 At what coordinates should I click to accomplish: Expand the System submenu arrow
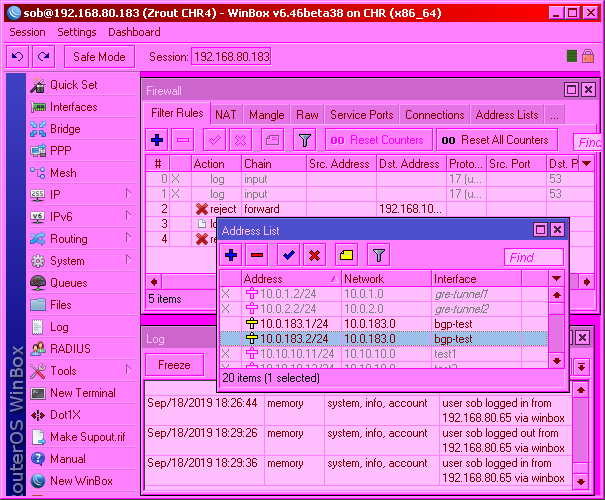[x=128, y=259]
